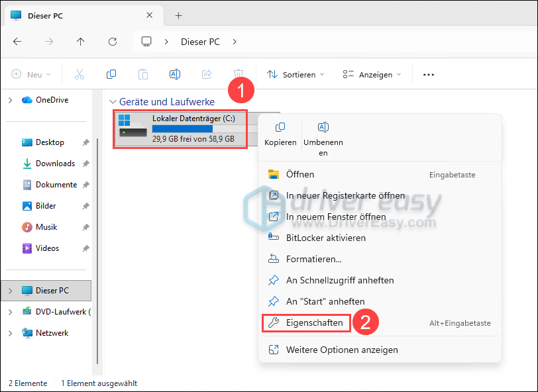538x392 pixels.
Task: Open Downloads in the sidebar
Action: (55, 164)
